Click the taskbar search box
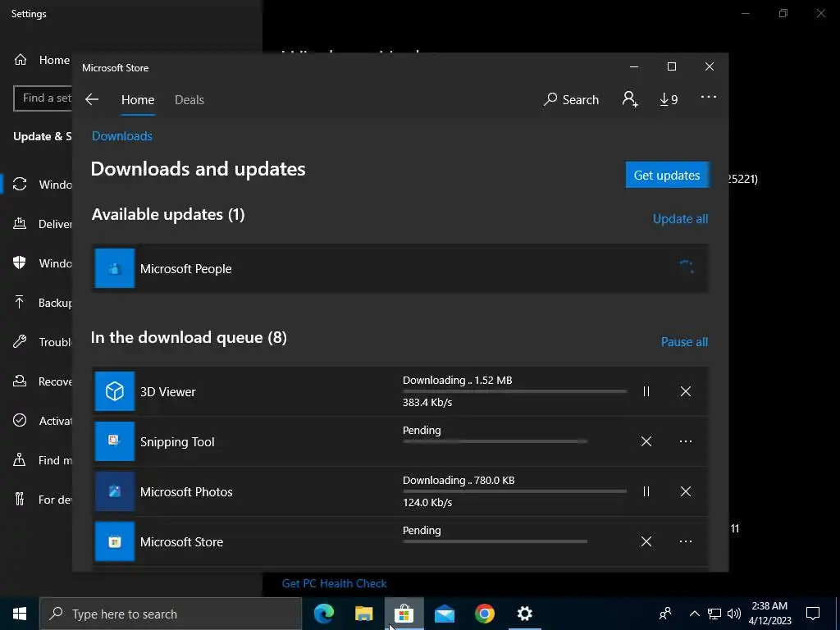 171,614
